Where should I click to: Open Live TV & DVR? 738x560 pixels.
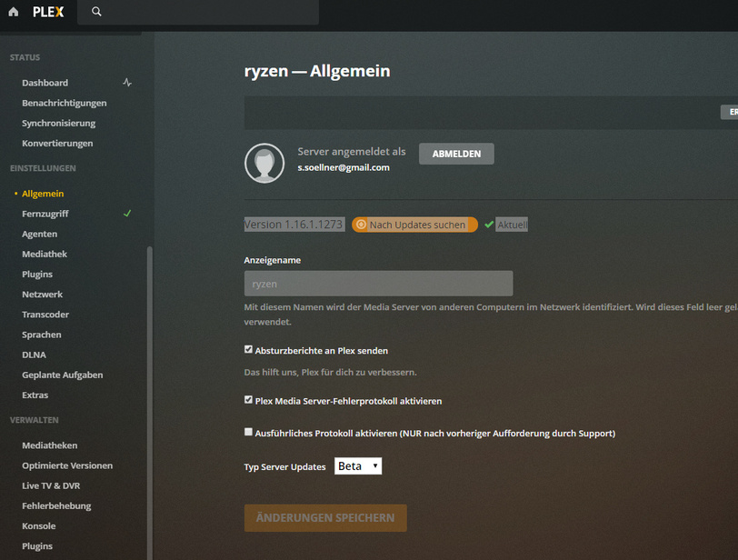tap(51, 485)
